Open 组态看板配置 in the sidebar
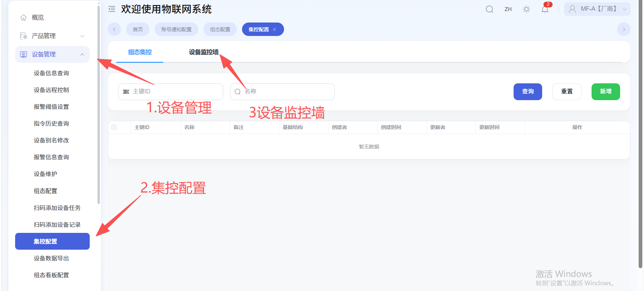 coord(52,275)
